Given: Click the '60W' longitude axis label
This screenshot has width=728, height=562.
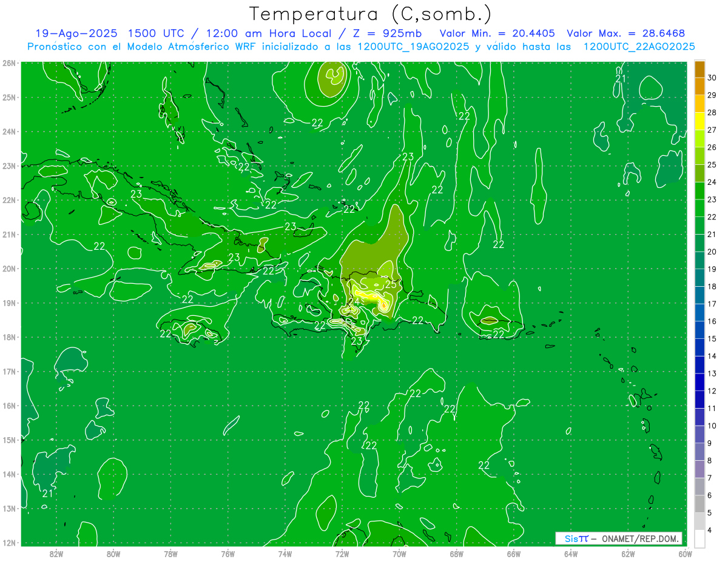Looking at the screenshot, I should [x=685, y=554].
